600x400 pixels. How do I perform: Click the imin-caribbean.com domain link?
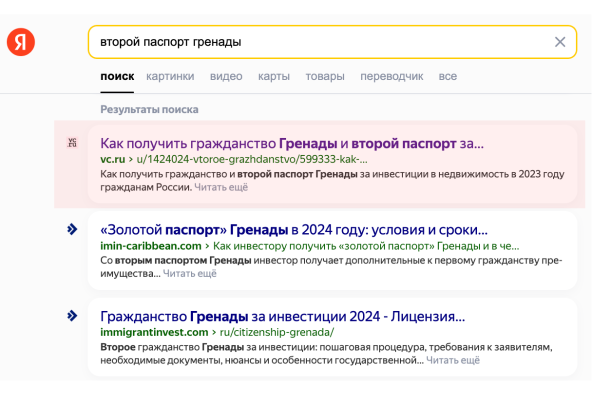click(x=151, y=246)
